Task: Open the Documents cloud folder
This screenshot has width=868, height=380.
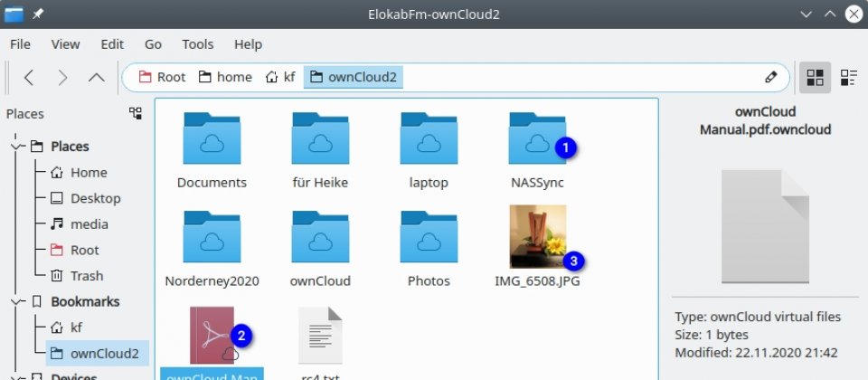Action: (212, 138)
